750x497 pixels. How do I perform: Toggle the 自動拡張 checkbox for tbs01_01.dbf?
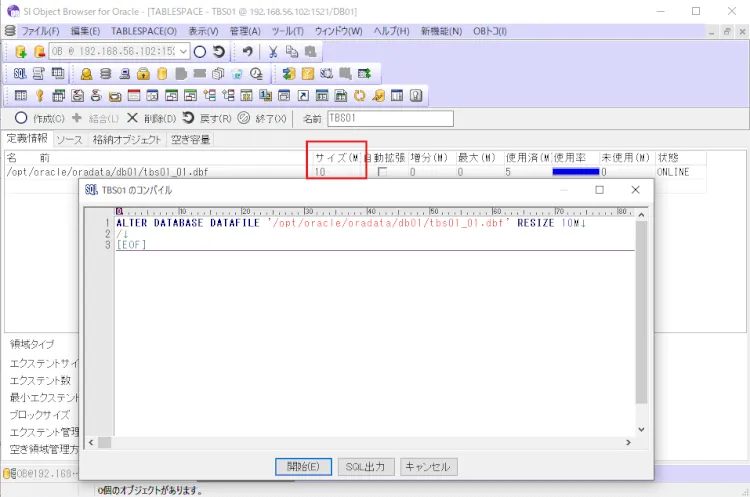pyautogui.click(x=382, y=172)
